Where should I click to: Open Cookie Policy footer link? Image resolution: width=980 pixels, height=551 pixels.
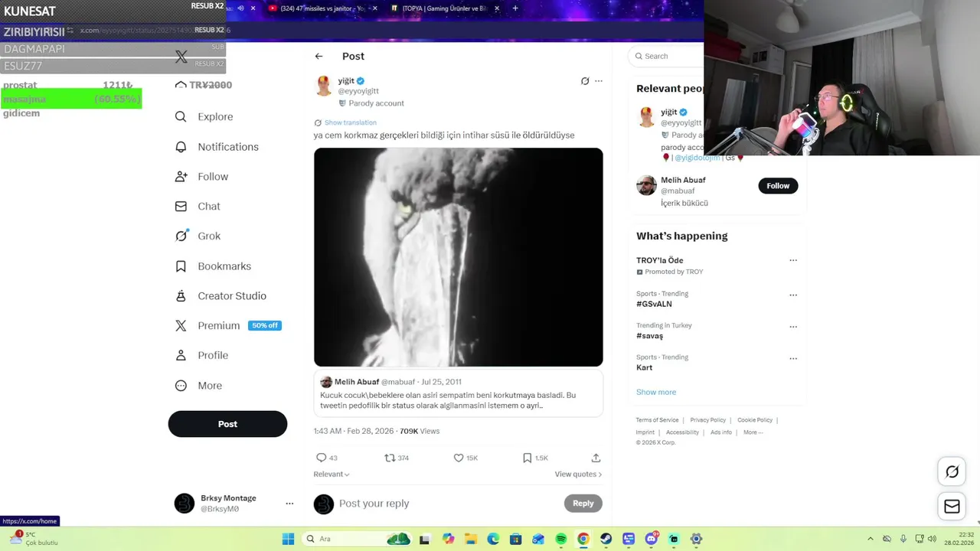755,420
